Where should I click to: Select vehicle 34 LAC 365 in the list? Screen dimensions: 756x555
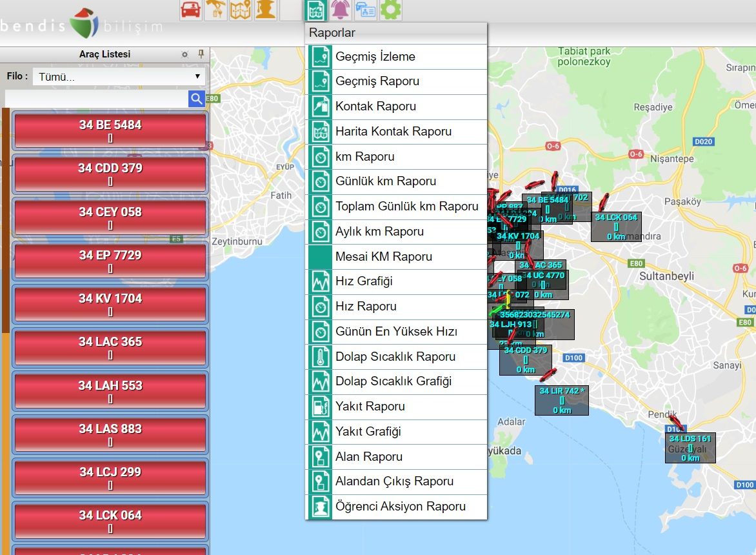[x=110, y=347]
